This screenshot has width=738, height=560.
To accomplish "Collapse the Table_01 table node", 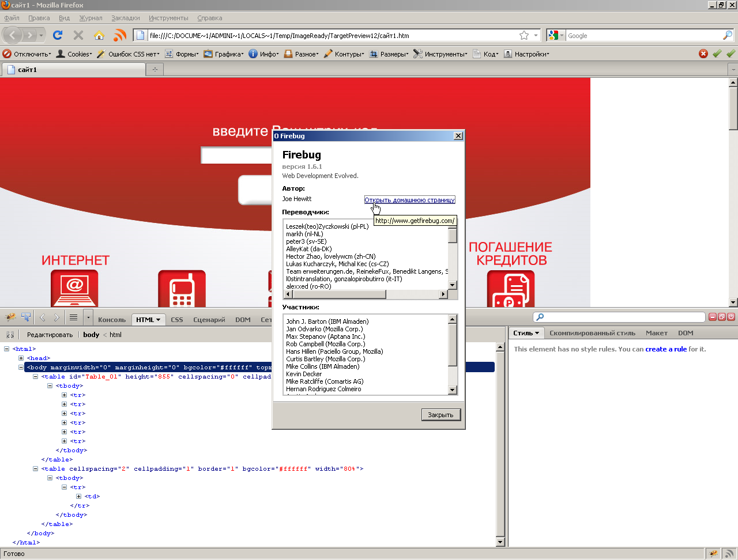I will point(36,376).
